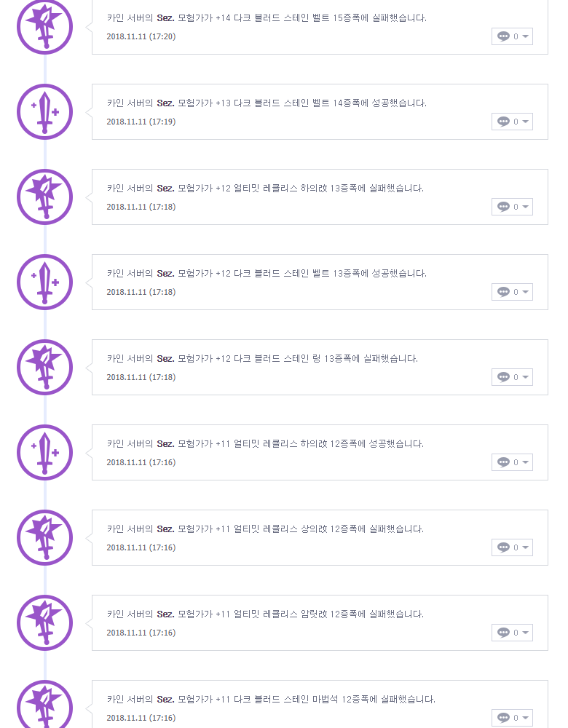Click the broken sword icon beside 링 13증폭 실패
Image resolution: width=568 pixels, height=728 pixels.
point(44,367)
